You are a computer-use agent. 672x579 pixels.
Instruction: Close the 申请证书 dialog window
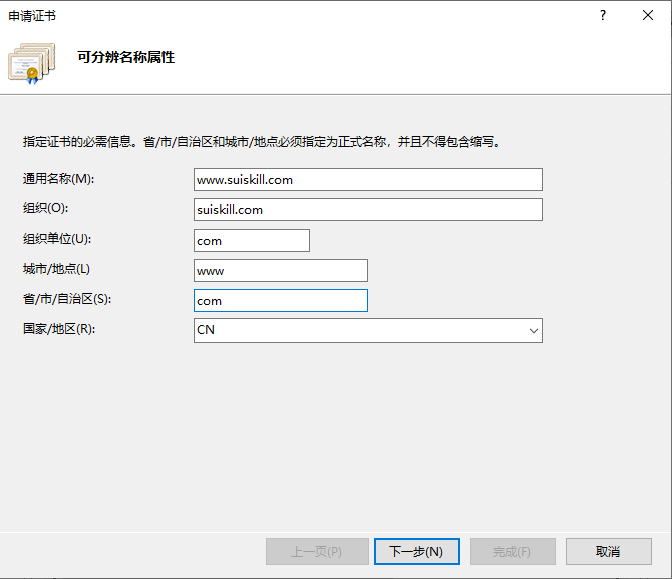click(x=648, y=16)
